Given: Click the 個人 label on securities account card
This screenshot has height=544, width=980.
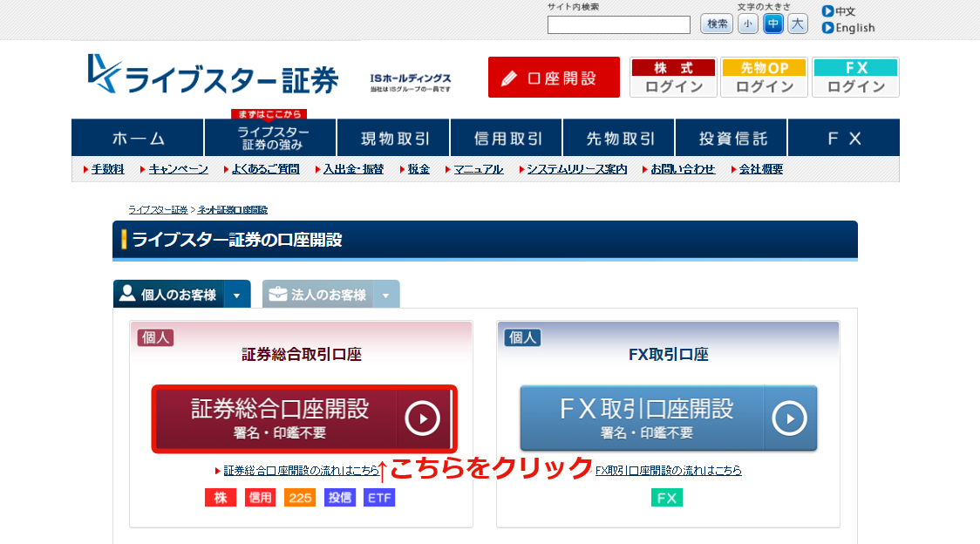Looking at the screenshot, I should (155, 337).
